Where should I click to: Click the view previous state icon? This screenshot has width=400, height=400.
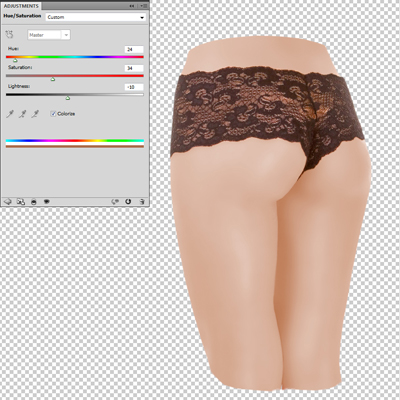point(115,202)
